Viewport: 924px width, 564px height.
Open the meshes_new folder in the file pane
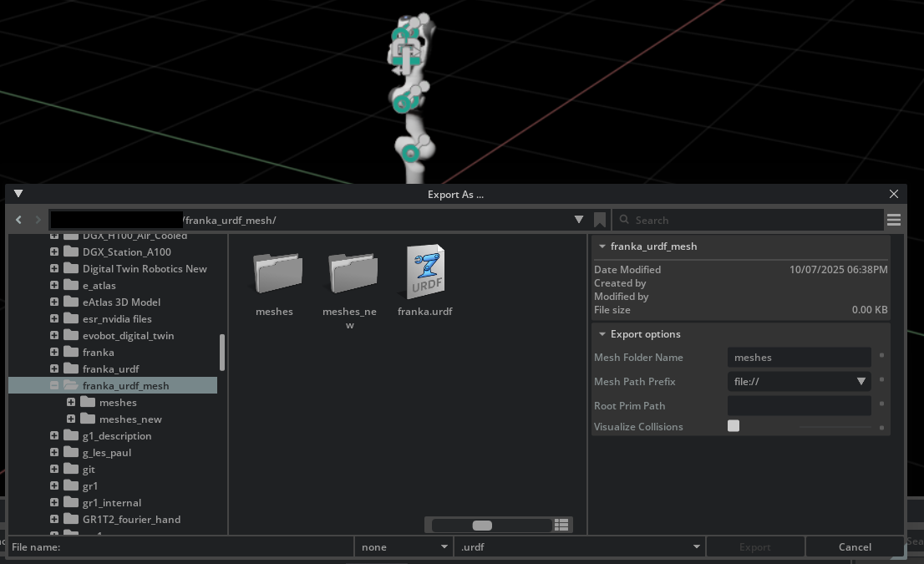[x=349, y=272]
